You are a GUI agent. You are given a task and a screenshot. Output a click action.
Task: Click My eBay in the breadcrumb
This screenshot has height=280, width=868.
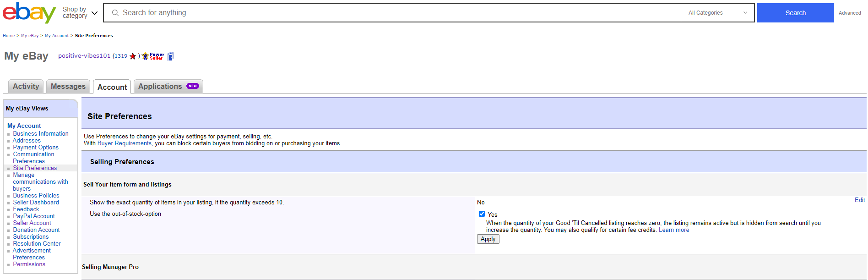click(30, 36)
